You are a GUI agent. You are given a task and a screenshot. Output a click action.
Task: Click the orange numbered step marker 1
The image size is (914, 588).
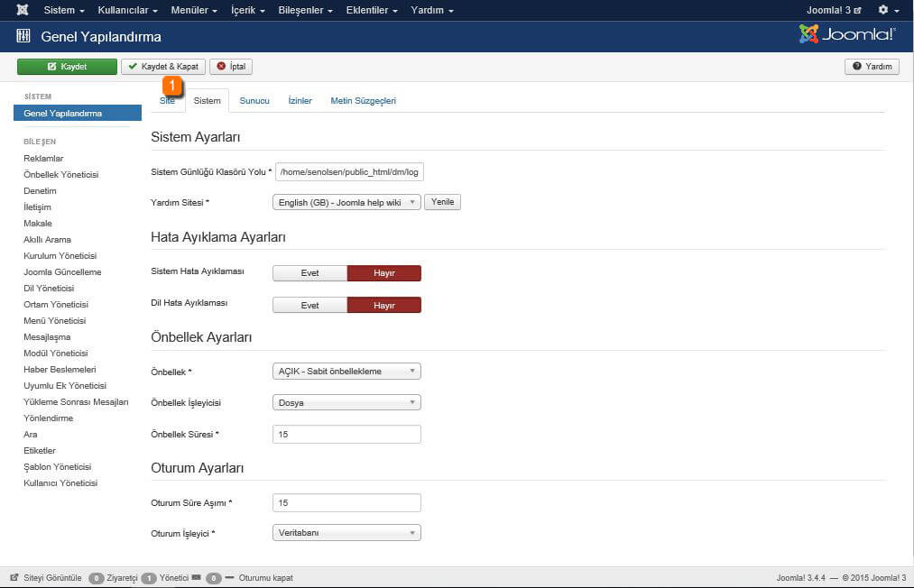(x=173, y=87)
